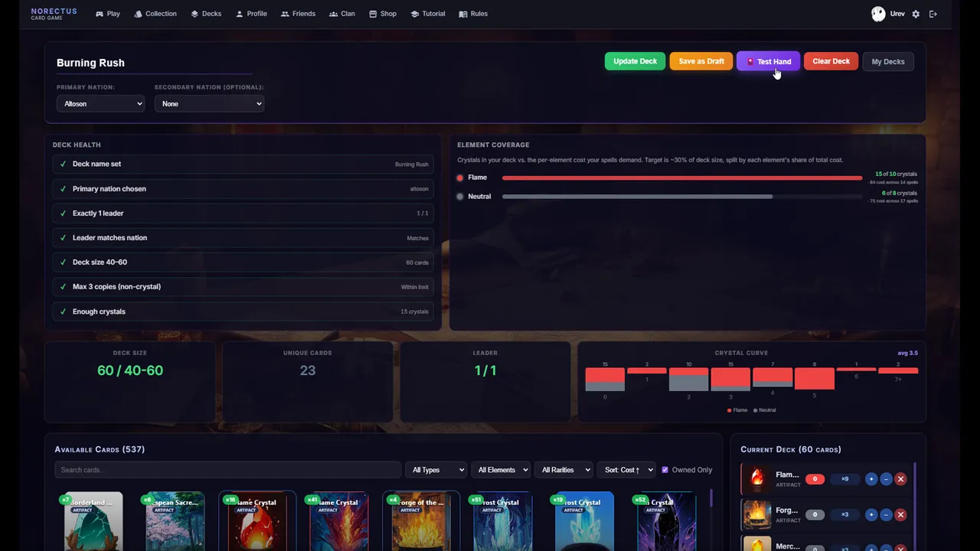980x551 pixels.
Task: Select the Frost Crystal card with x19 badge
Action: tap(584, 521)
